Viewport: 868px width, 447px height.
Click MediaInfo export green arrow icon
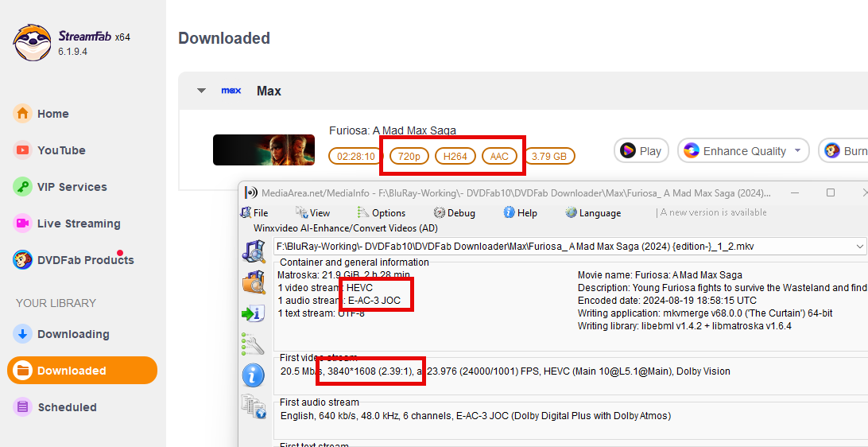click(x=254, y=313)
